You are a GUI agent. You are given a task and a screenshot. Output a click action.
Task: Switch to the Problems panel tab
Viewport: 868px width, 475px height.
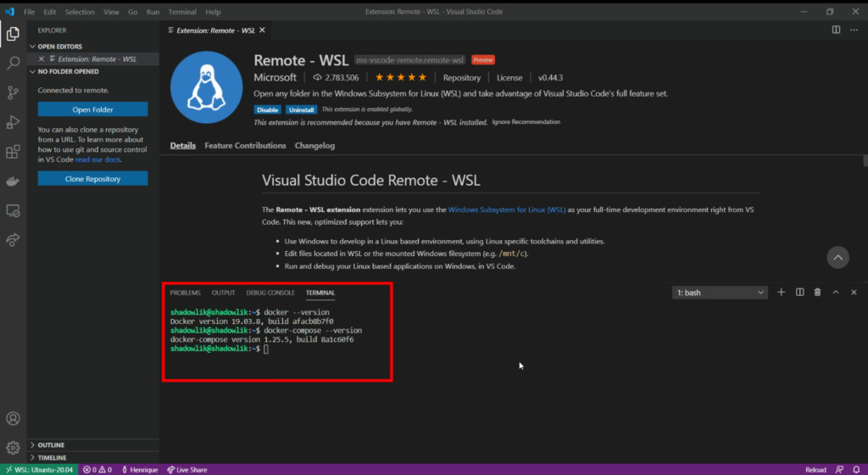point(186,293)
